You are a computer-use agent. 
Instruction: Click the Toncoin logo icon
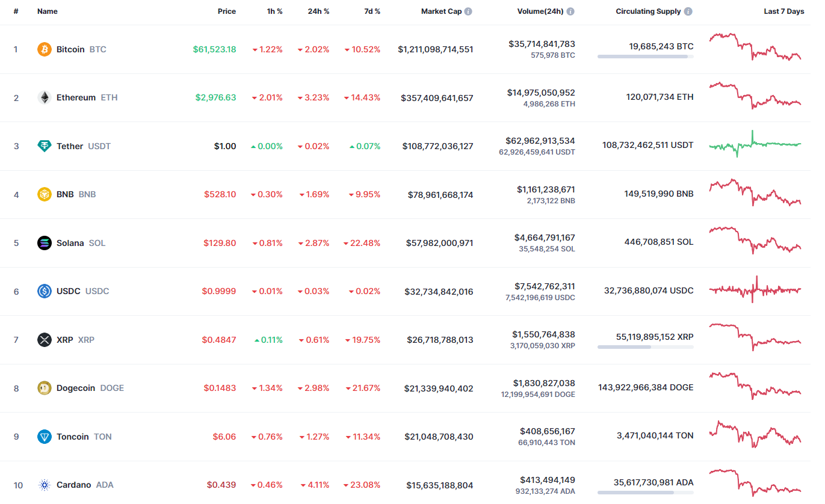tap(45, 437)
